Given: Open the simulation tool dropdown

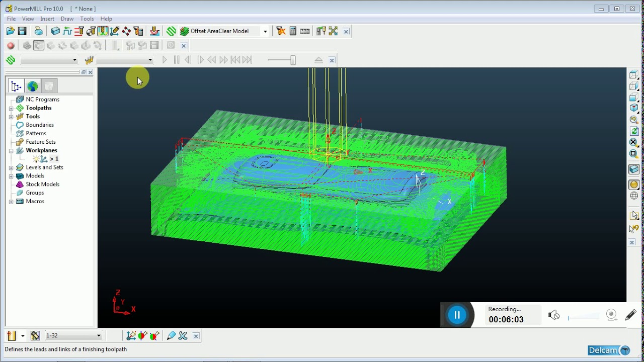Looking at the screenshot, I should pos(150,60).
